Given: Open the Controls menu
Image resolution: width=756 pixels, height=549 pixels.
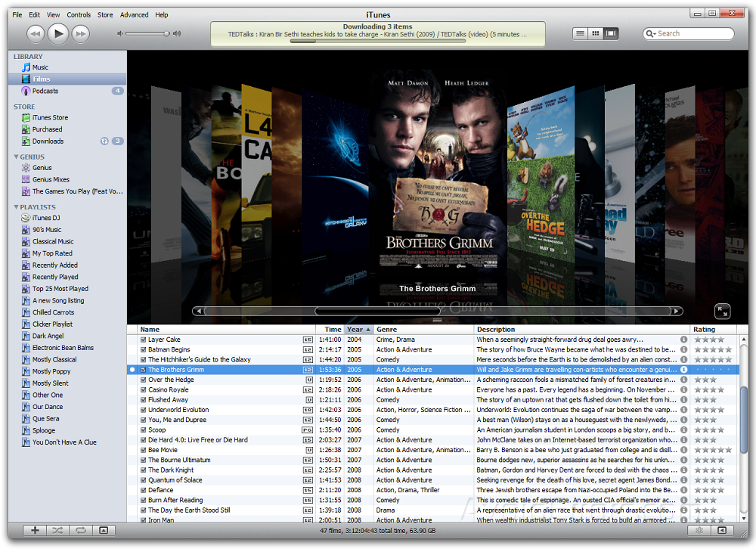Looking at the screenshot, I should (79, 14).
